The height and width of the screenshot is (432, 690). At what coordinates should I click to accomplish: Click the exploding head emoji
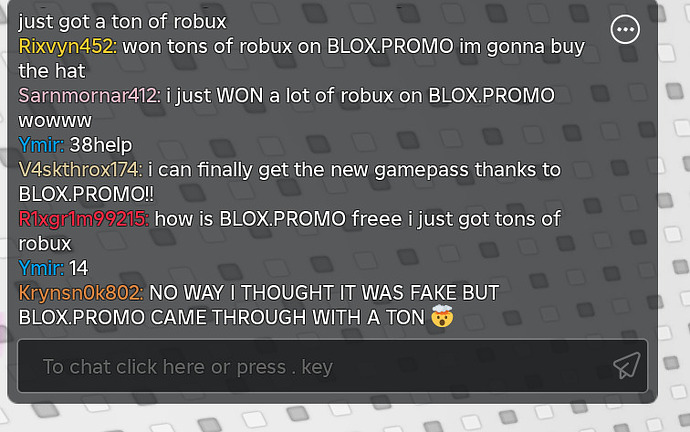click(x=442, y=316)
